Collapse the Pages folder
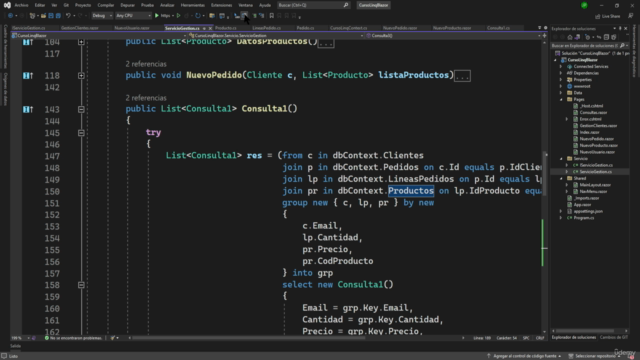Screen dimensions: 640x360 pyautogui.click(x=560, y=99)
